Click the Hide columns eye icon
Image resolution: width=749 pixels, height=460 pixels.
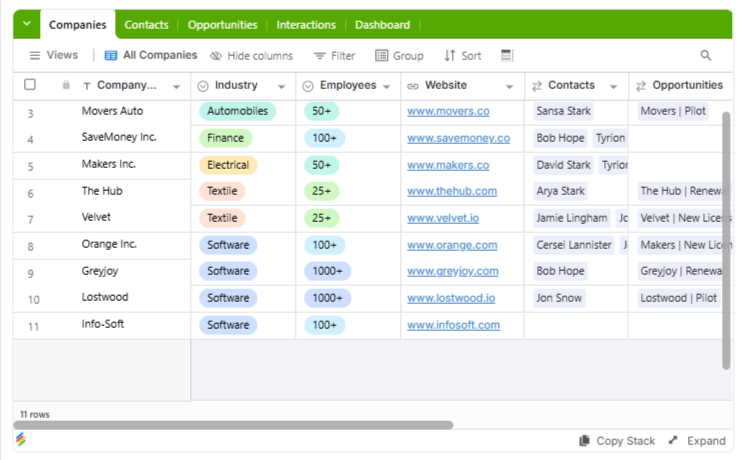[x=216, y=56]
